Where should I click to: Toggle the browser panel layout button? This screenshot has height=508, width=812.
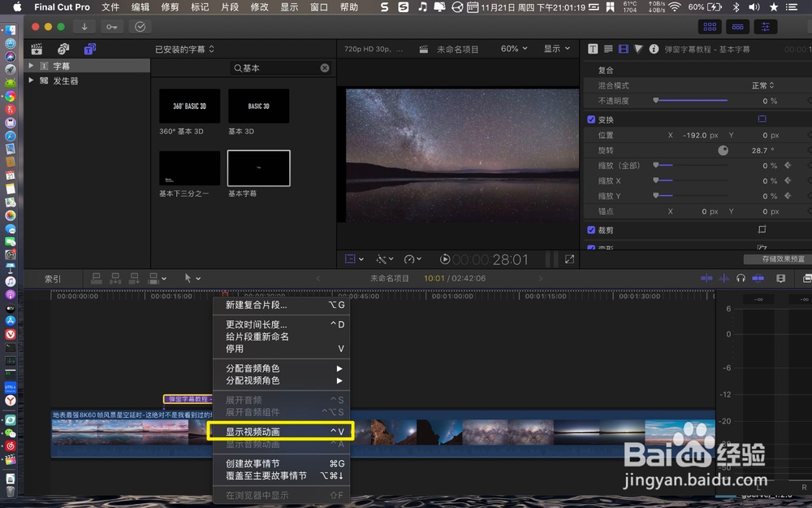(x=710, y=27)
